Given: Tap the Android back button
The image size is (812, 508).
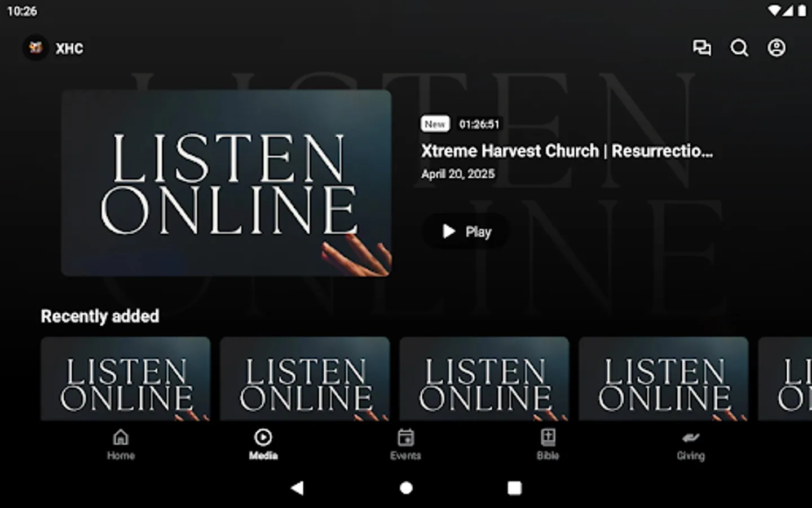Looking at the screenshot, I should pyautogui.click(x=297, y=488).
